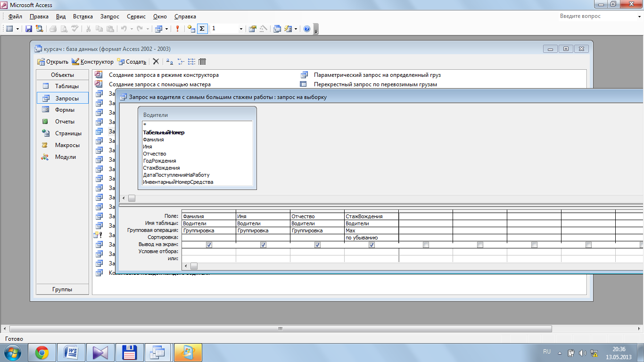Click the View mode icon in toolbar
The height and width of the screenshot is (362, 644).
pos(9,29)
